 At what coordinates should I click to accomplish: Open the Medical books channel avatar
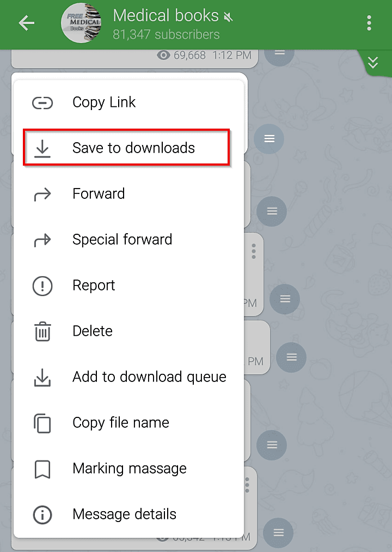(81, 23)
